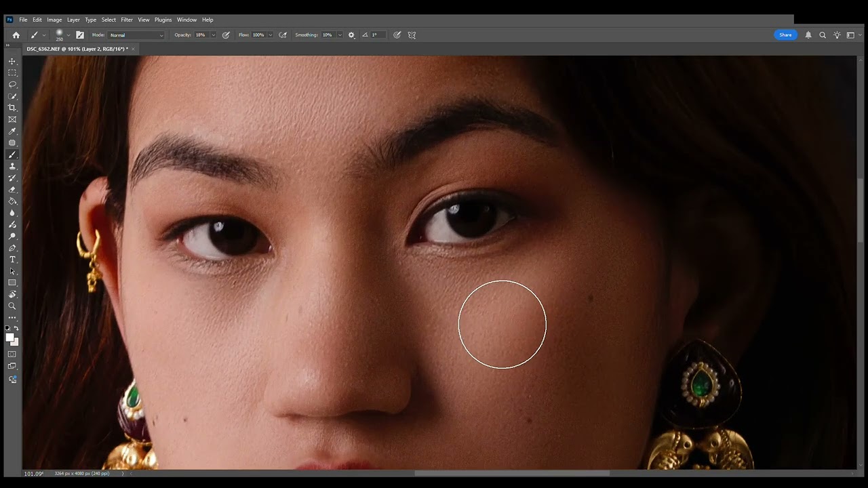
Task: Open the Edit menu
Action: pos(37,20)
